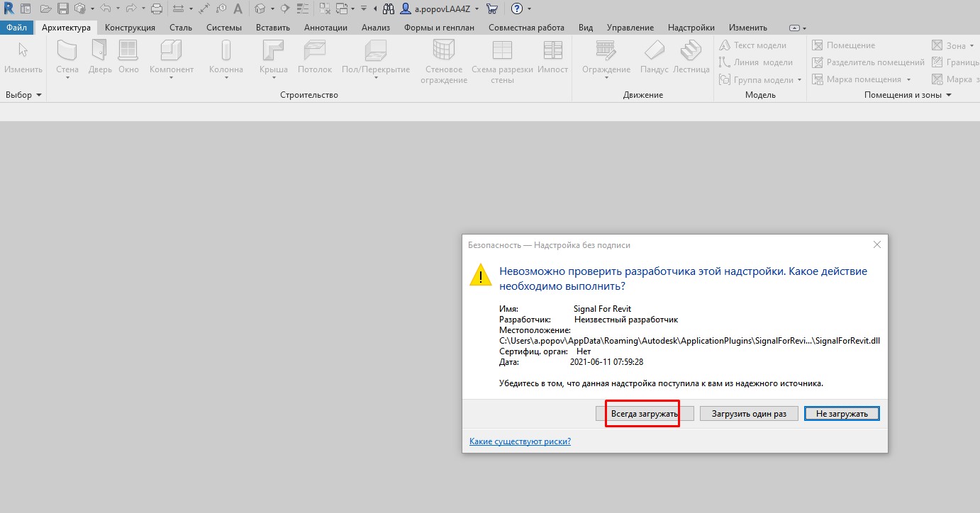Click the Undo arrow icon
The width and height of the screenshot is (980, 513).
(105, 9)
